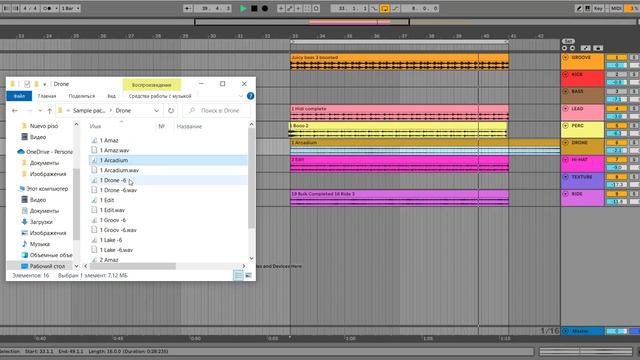
Task: Go up one folder level in Explorer
Action: pos(49,111)
